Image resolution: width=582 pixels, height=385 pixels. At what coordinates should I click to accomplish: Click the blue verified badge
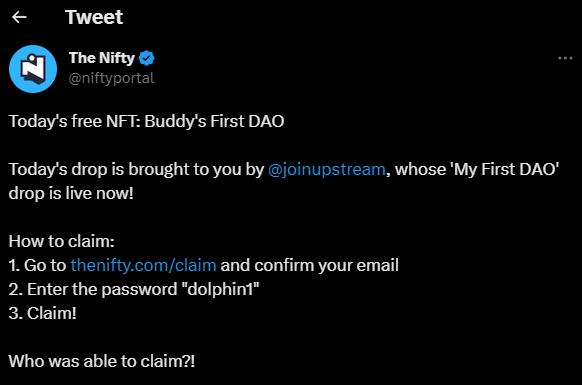147,58
